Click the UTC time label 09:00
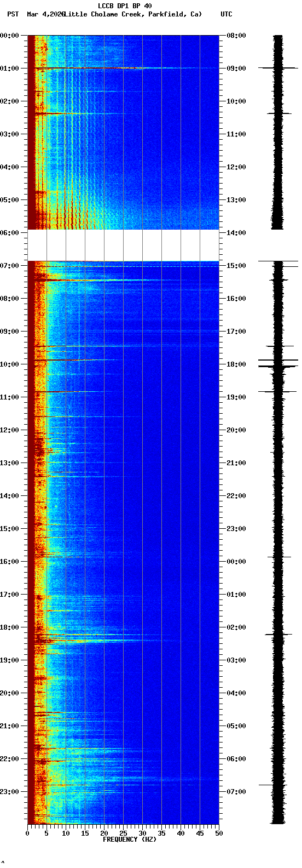Viewport: 302px width, 868px height. pyautogui.click(x=236, y=68)
